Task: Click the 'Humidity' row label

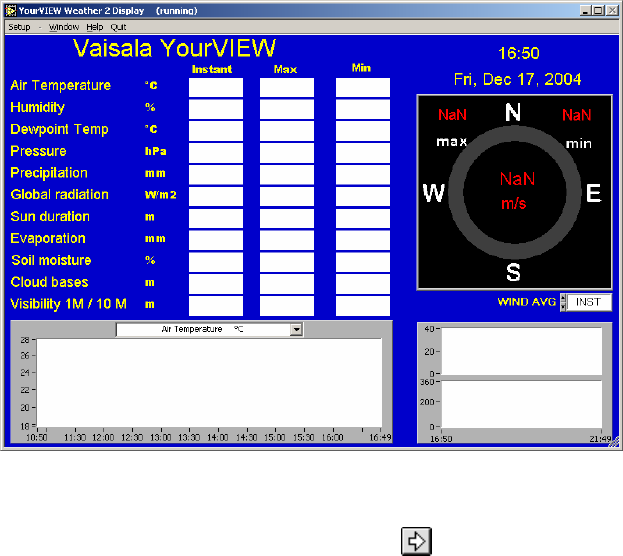Action: (x=37, y=107)
